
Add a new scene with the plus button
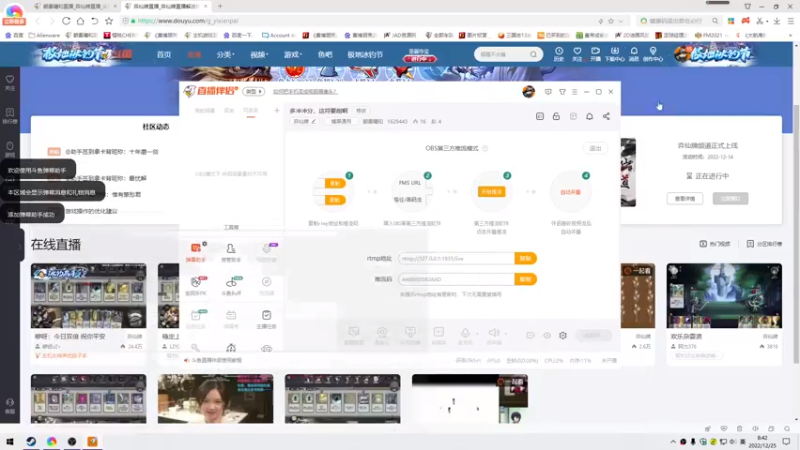277,110
